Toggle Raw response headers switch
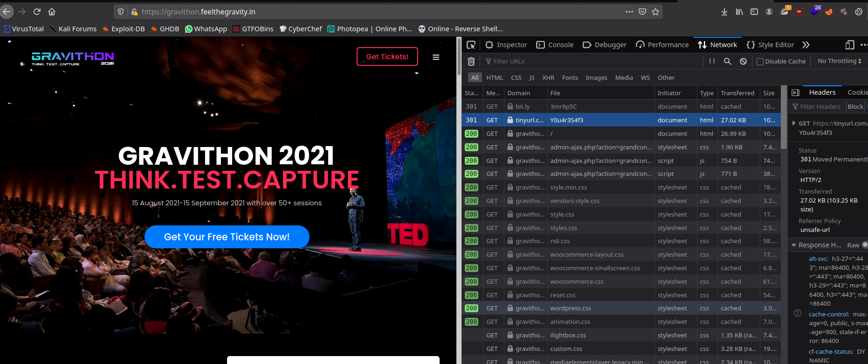This screenshot has height=364, width=868. (x=865, y=245)
